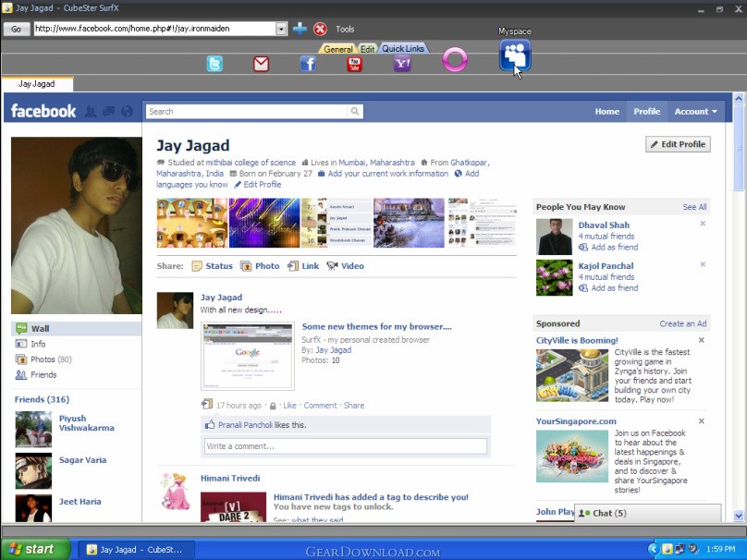
Task: Click the scrollbar up arrow
Action: pos(739,99)
